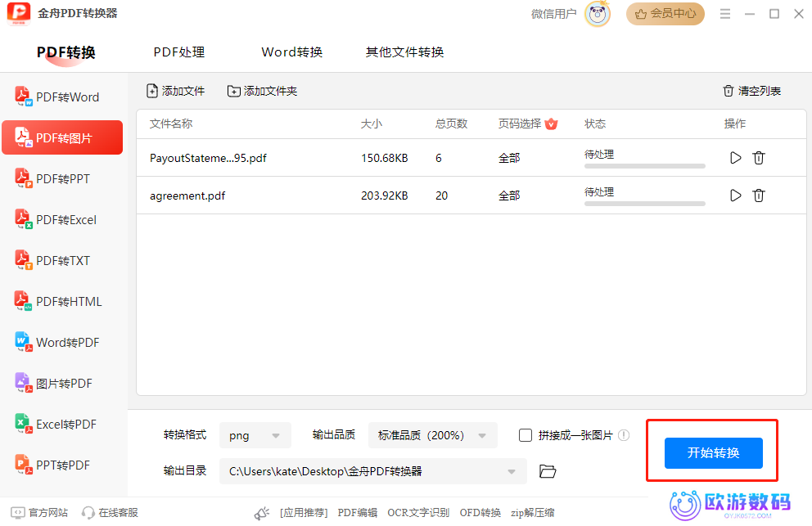The image size is (812, 526).
Task: Open the PDF转TXT converter
Action: click(62, 260)
